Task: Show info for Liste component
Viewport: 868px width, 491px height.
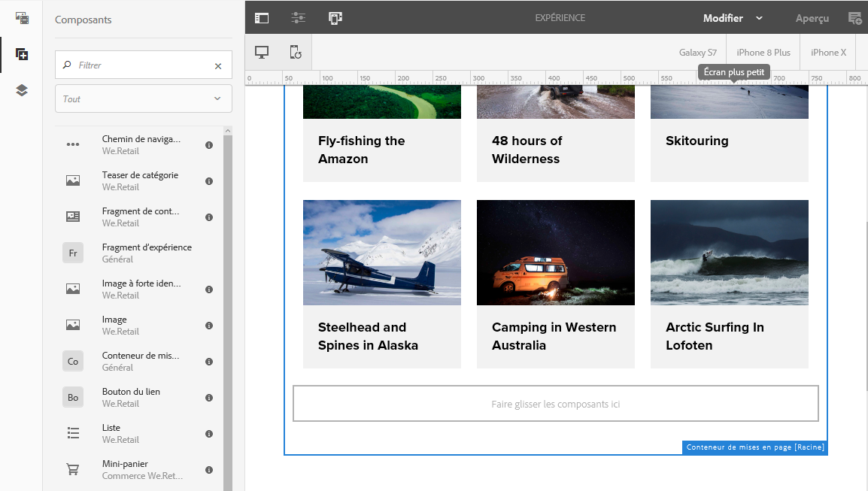Action: [x=209, y=434]
